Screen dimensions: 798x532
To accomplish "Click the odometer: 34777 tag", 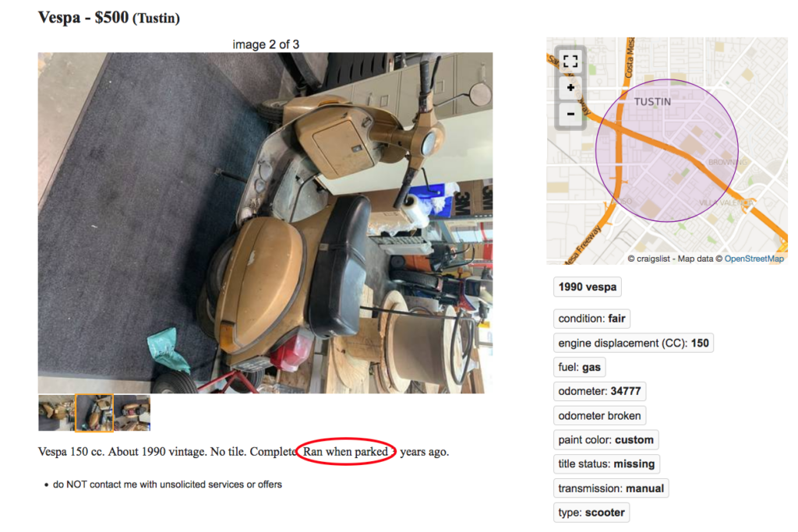I will [x=599, y=391].
